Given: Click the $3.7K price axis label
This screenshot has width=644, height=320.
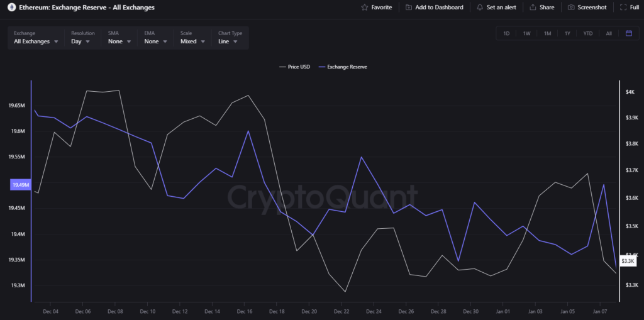Looking at the screenshot, I should tap(631, 170).
